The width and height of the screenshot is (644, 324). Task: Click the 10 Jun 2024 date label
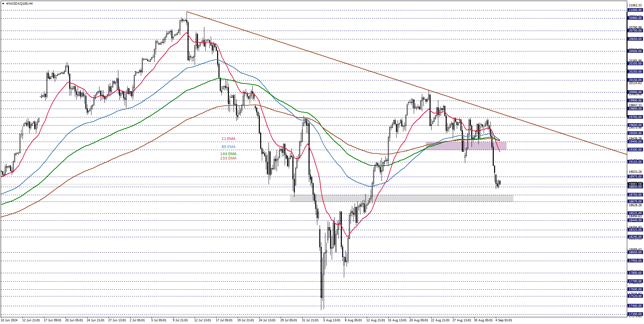click(x=9, y=320)
